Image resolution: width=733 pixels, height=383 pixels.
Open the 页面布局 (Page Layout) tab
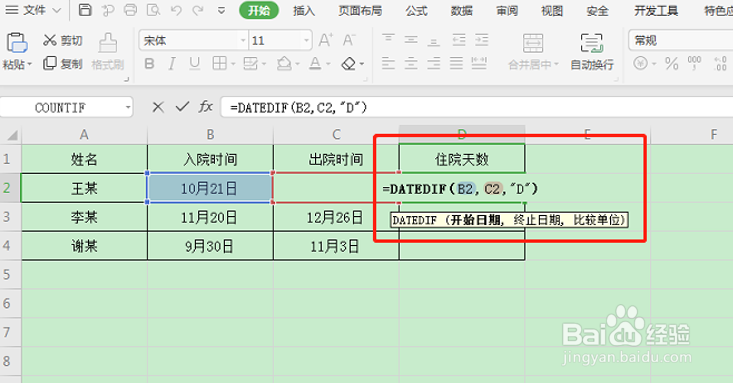tap(360, 10)
